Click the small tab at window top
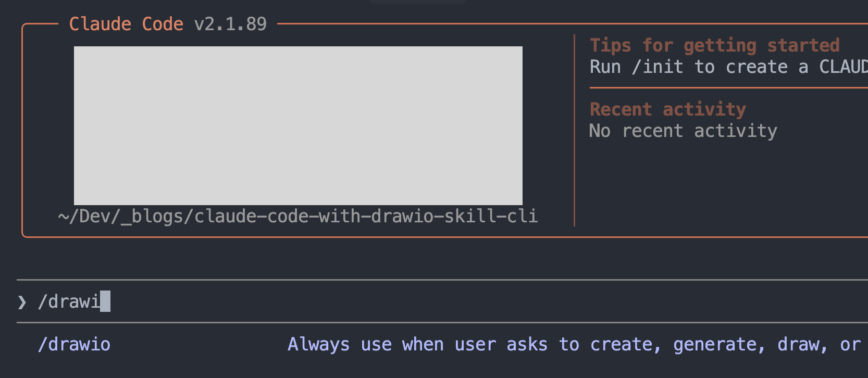Viewport: 868px width, 378px height. (417, 2)
